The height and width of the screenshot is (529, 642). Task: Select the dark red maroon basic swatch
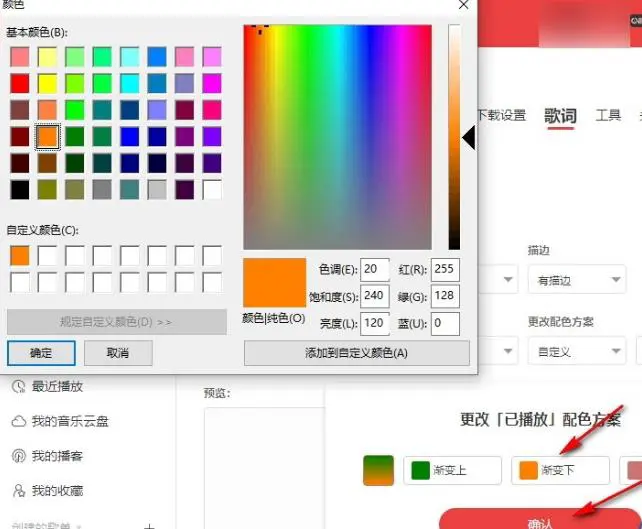click(20, 137)
